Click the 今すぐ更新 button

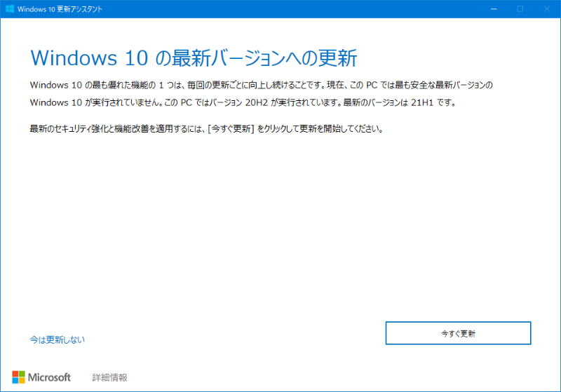click(458, 333)
